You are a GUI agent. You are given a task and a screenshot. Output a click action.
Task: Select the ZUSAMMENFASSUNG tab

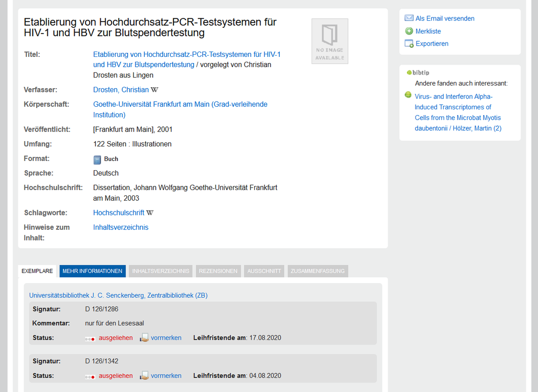tap(317, 271)
